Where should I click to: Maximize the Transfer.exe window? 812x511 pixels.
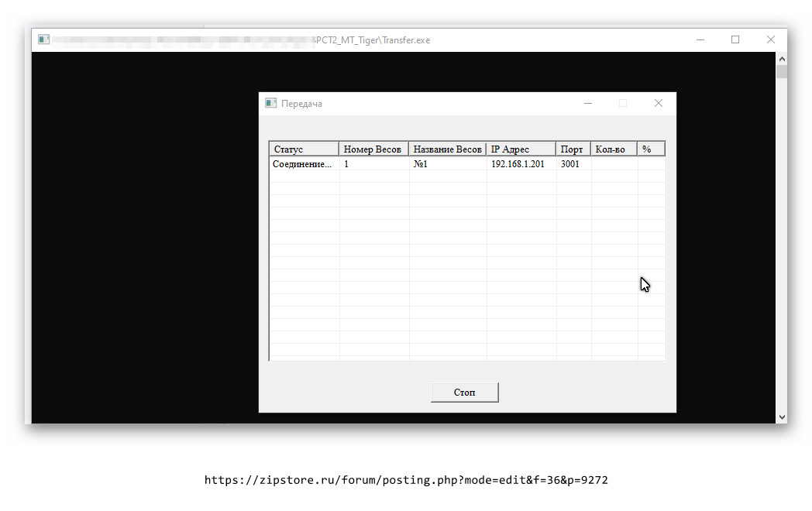click(x=735, y=39)
